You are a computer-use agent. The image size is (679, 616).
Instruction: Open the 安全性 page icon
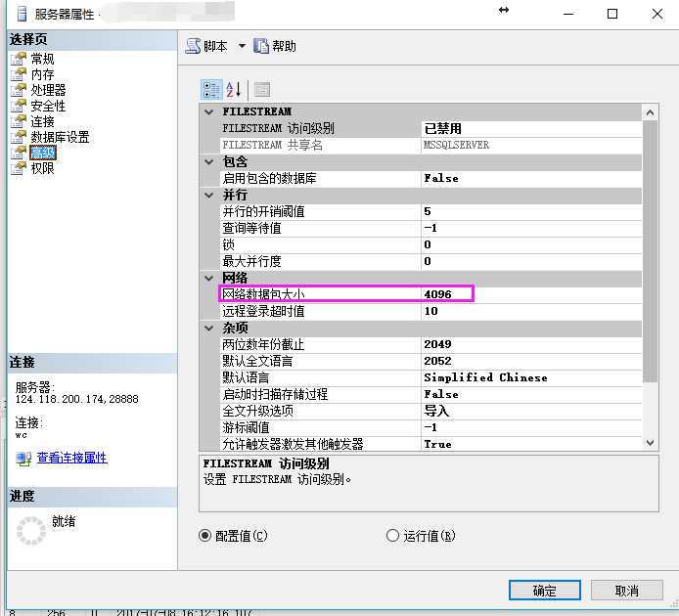tap(19, 106)
